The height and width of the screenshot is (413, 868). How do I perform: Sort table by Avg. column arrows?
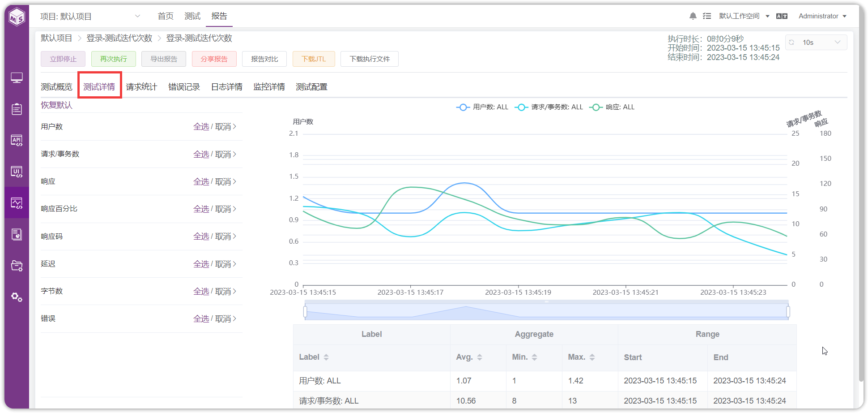tap(480, 357)
